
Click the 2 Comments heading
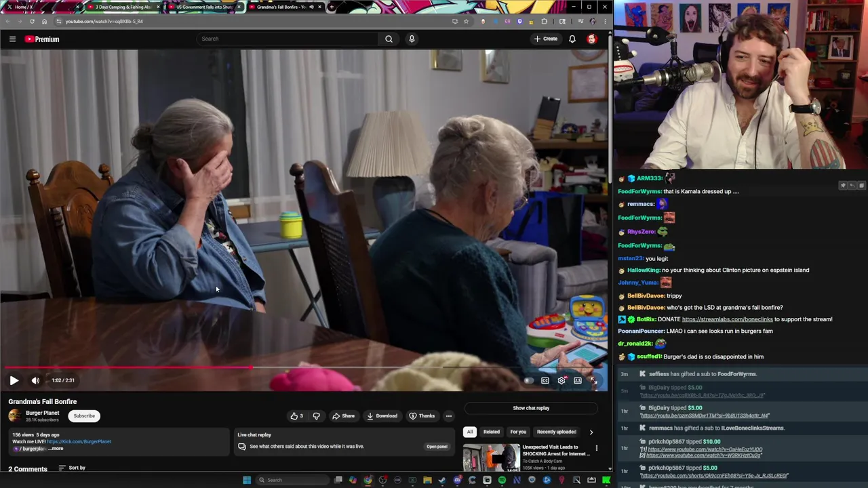tap(28, 468)
